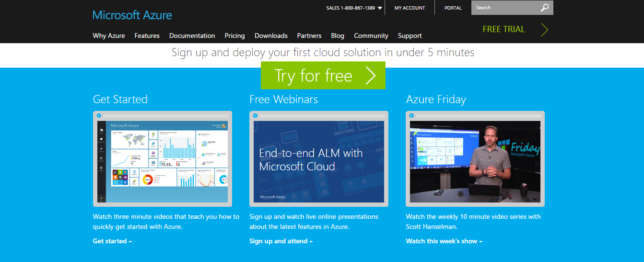The width and height of the screenshot is (644, 262).
Task: Click back arrow icon on Get Started thumbnail
Action: click(x=99, y=116)
